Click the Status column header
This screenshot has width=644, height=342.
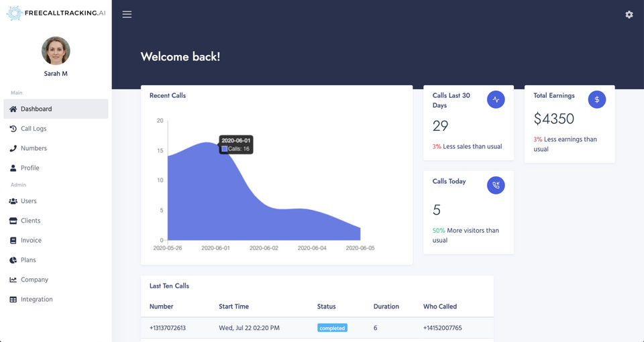pos(327,306)
